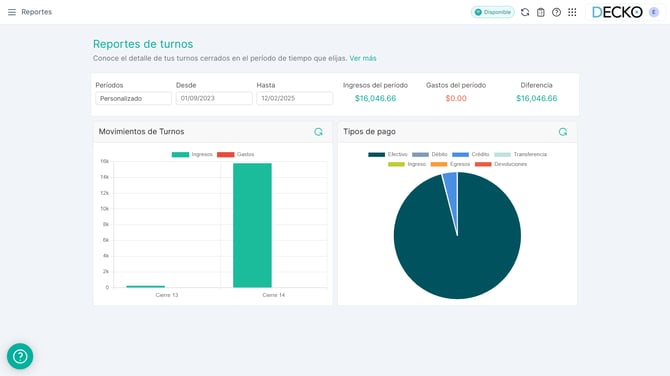The width and height of the screenshot is (670, 376).
Task: Open the clipboard icon in top bar
Action: point(541,12)
